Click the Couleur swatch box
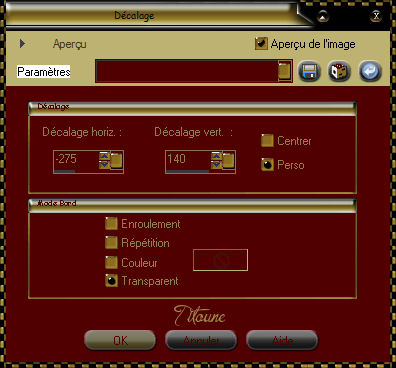396x368 pixels. (x=220, y=260)
